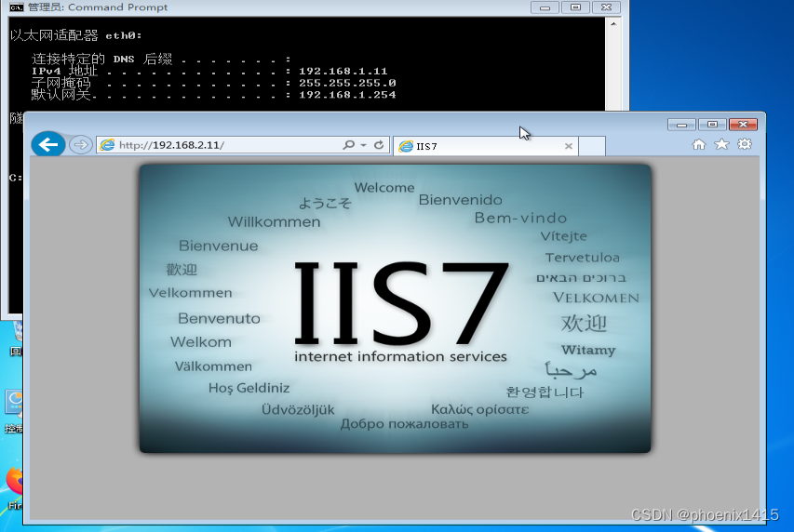Minimize the Command Prompt window

(x=545, y=7)
